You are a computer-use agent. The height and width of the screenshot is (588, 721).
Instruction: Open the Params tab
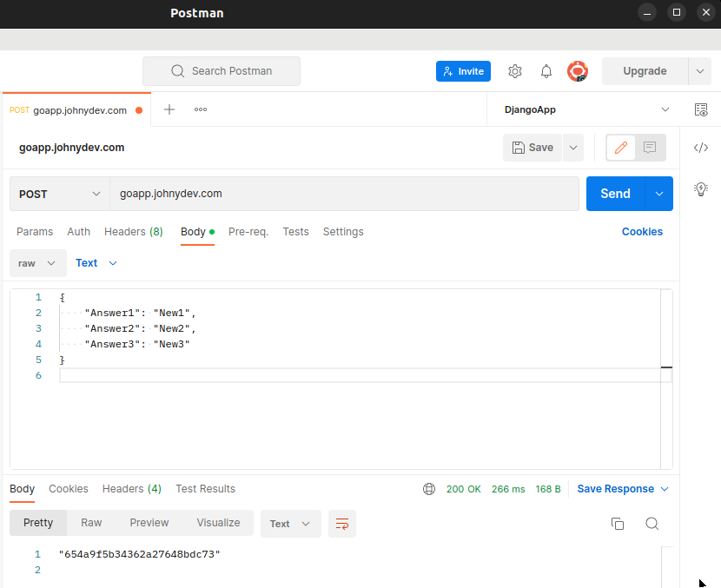click(x=35, y=232)
